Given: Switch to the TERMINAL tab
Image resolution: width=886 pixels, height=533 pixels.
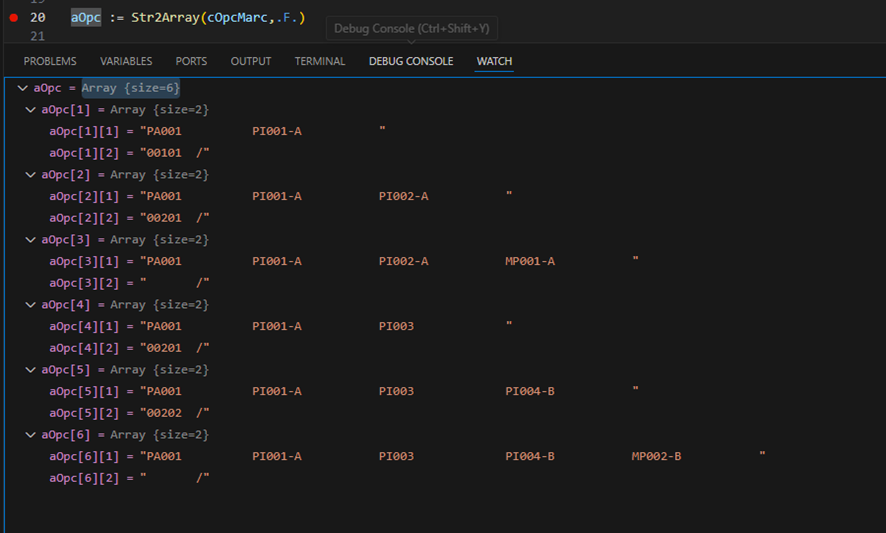Looking at the screenshot, I should [x=320, y=62].
